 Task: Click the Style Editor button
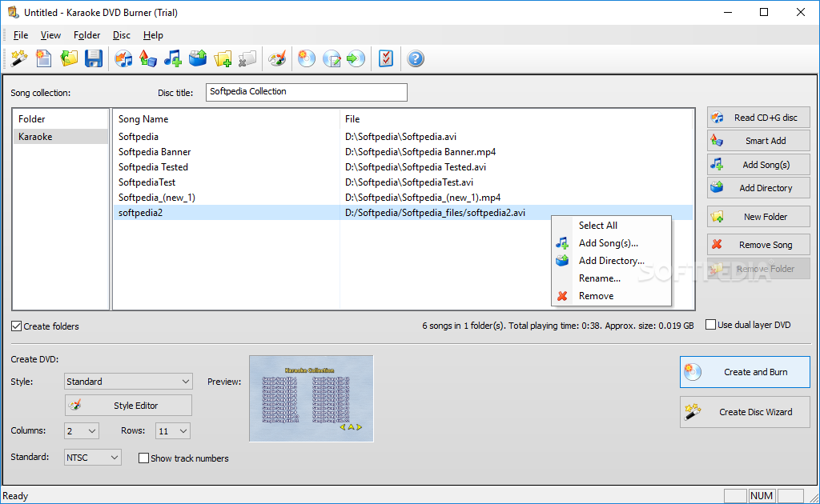[128, 406]
